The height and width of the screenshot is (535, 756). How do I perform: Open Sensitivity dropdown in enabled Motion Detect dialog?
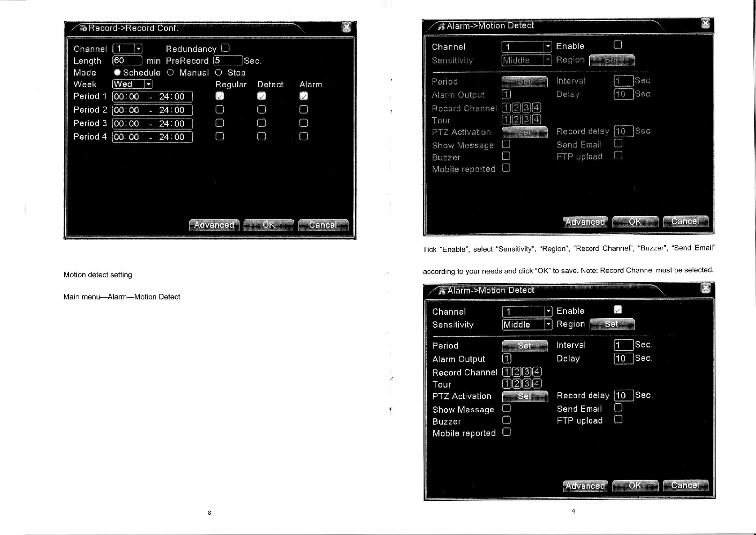click(548, 324)
